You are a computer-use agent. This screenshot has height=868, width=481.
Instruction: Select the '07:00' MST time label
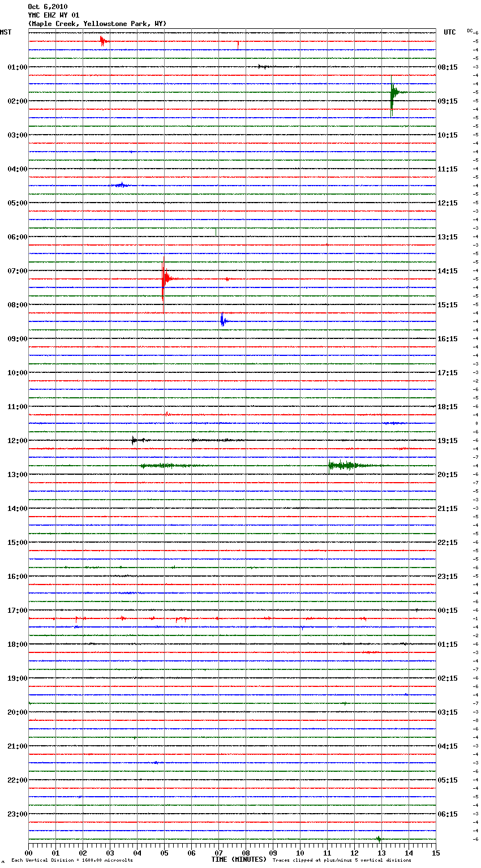18,270
